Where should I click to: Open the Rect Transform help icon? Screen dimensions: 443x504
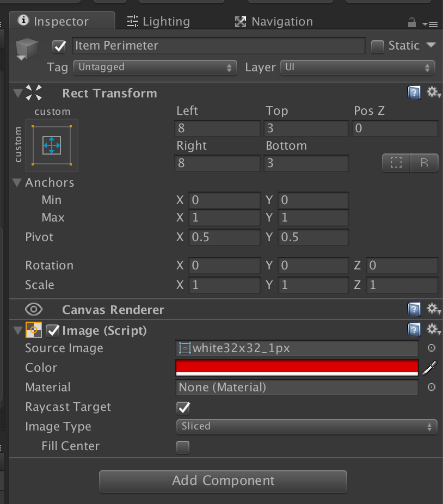(x=414, y=93)
